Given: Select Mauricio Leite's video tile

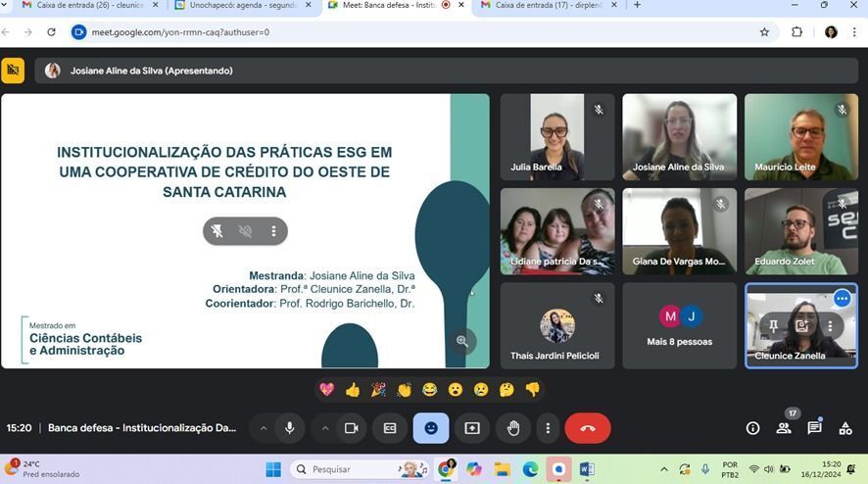Looking at the screenshot, I should [x=801, y=137].
